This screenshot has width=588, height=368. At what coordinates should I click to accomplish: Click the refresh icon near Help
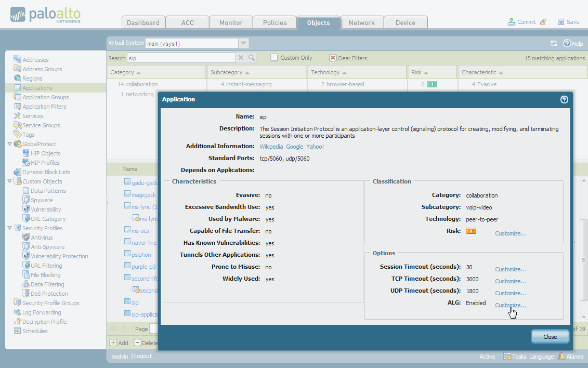[x=554, y=44]
